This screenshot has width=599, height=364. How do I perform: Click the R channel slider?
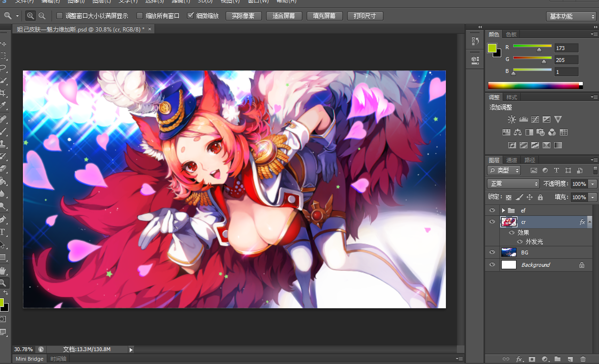(532, 47)
